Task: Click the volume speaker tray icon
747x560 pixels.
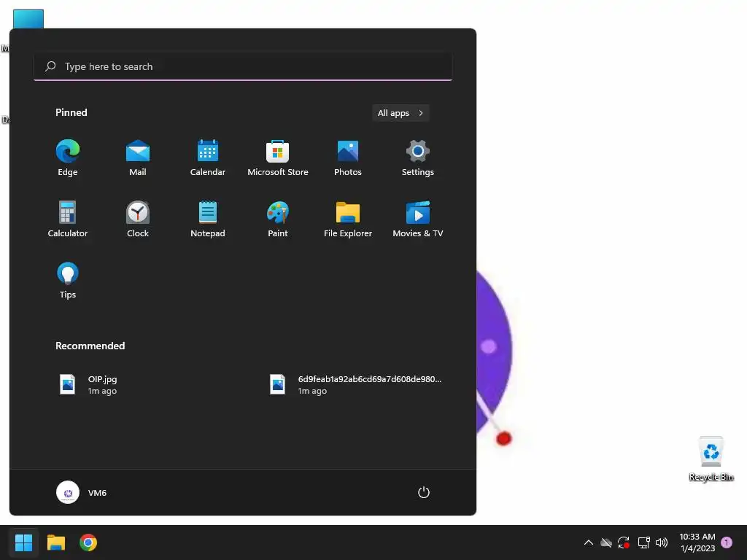Action: coord(662,542)
